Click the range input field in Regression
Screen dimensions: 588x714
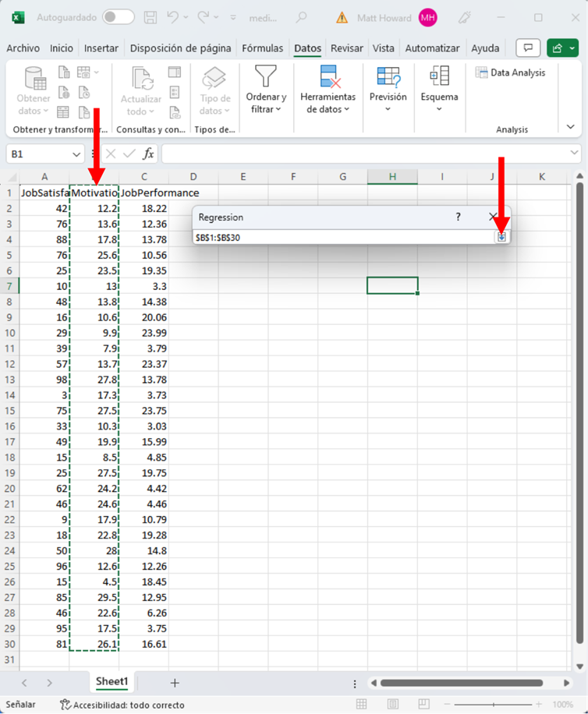coord(343,237)
